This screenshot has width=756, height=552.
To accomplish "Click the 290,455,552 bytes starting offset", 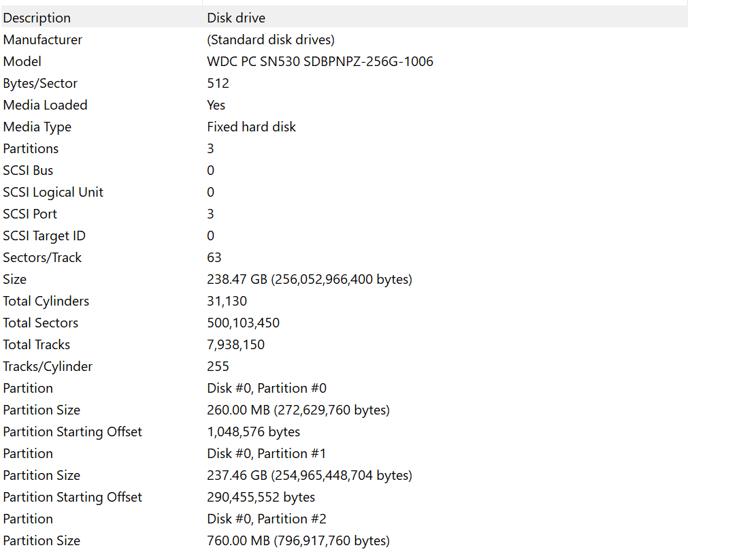I will click(x=261, y=497).
